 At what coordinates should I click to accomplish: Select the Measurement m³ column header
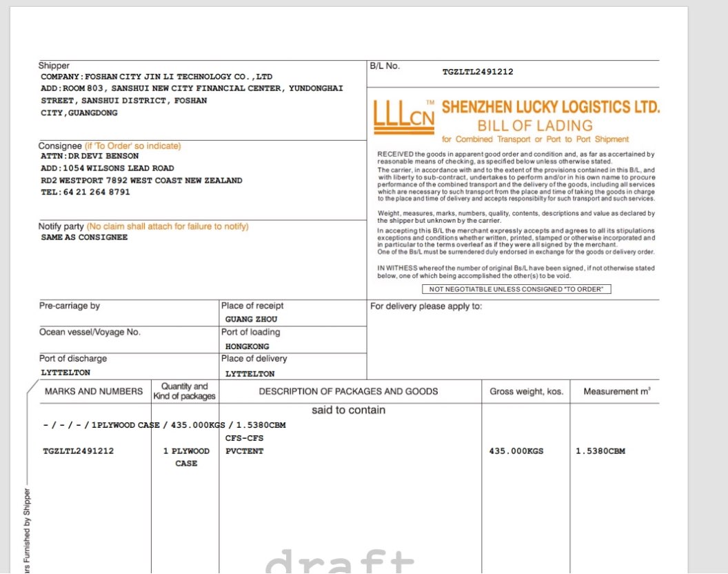pyautogui.click(x=617, y=391)
